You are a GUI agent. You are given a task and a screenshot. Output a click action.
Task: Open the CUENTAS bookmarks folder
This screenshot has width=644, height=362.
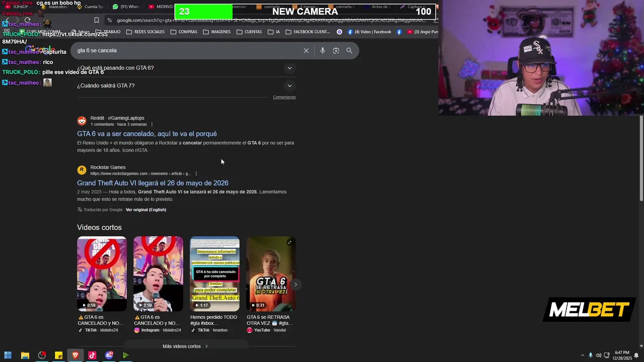click(249, 32)
